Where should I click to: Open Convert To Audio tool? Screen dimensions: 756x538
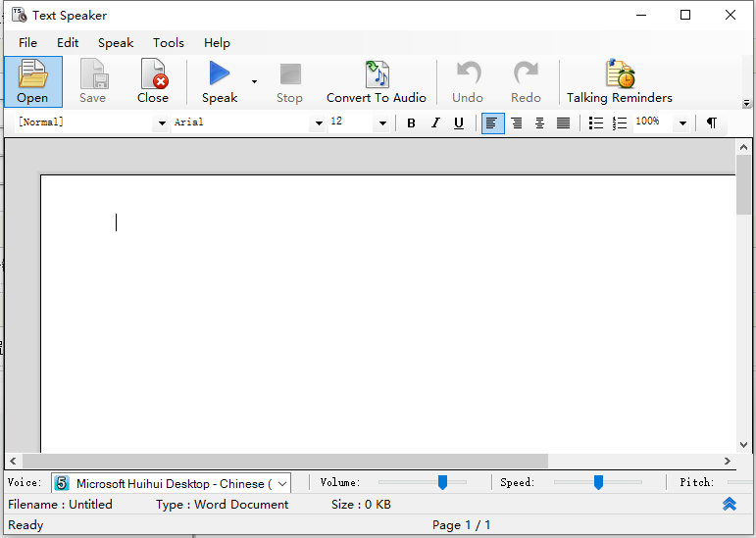pyautogui.click(x=377, y=81)
